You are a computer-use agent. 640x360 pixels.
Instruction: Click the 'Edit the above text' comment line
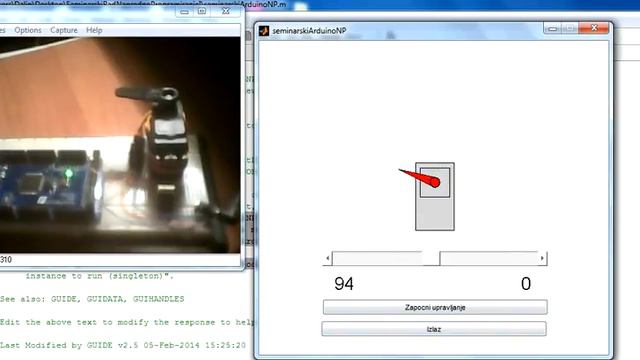[127, 322]
